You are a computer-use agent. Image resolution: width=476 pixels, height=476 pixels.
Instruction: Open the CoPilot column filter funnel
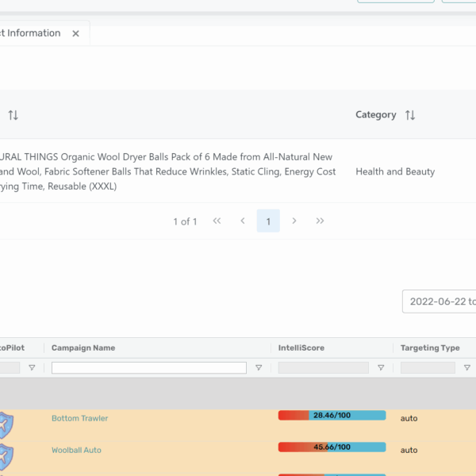32,367
